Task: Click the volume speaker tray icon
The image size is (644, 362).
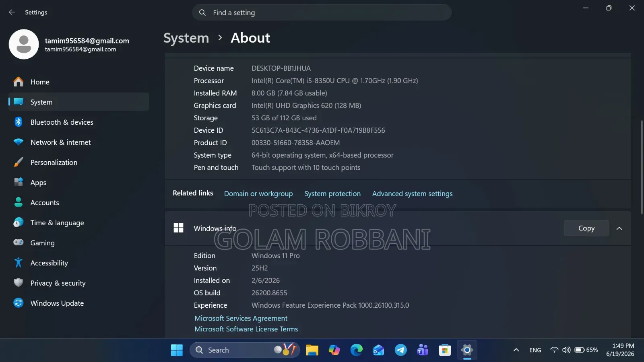Action: click(566, 350)
